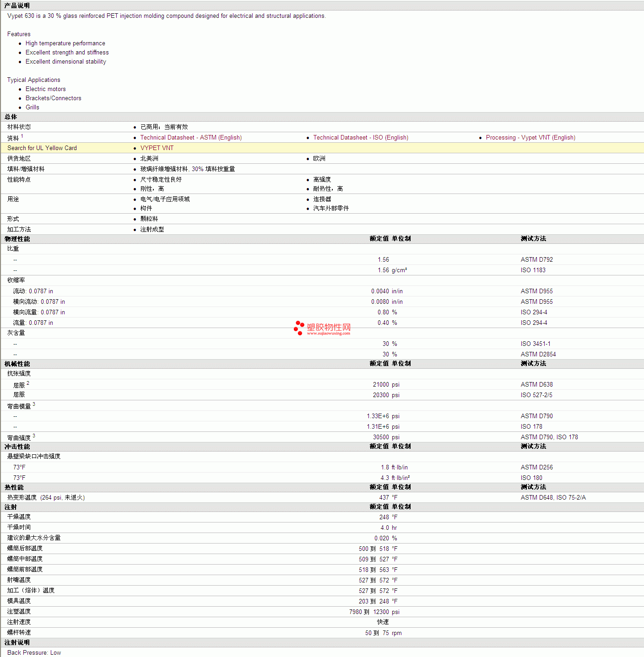Click the ISO 527-2/5 test method
644x657 pixels.
pyautogui.click(x=536, y=395)
